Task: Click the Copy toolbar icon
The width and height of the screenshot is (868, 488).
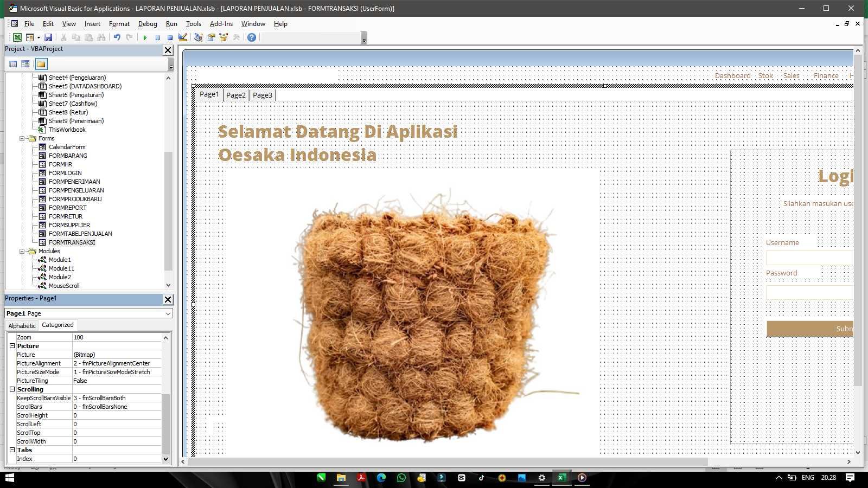Action: (x=76, y=37)
